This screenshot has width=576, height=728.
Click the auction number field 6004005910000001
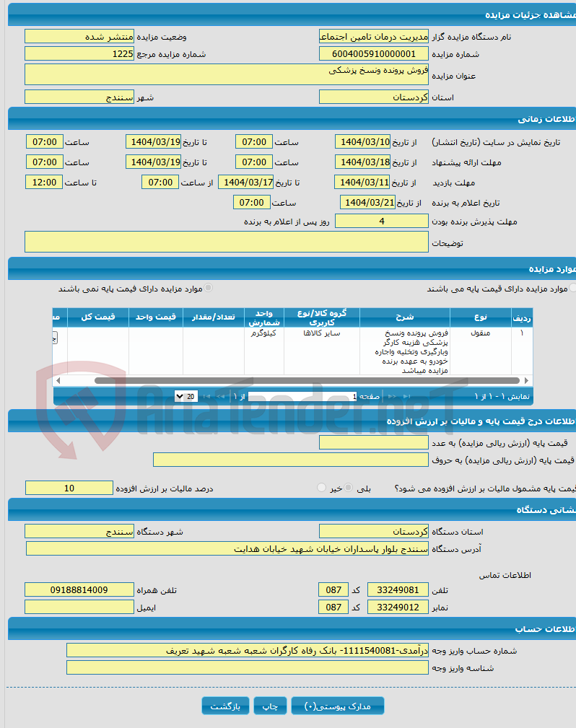pyautogui.click(x=373, y=54)
